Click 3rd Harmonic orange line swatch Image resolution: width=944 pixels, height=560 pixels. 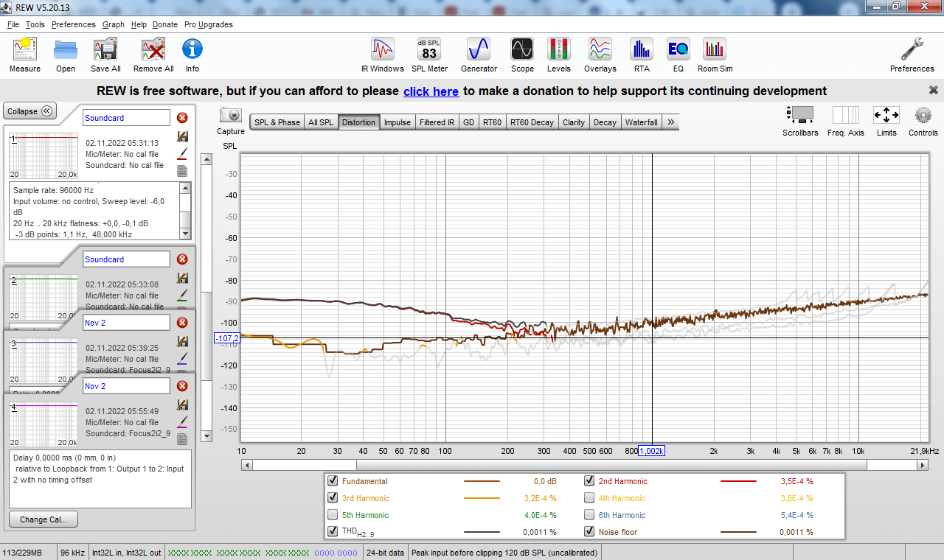(x=482, y=498)
